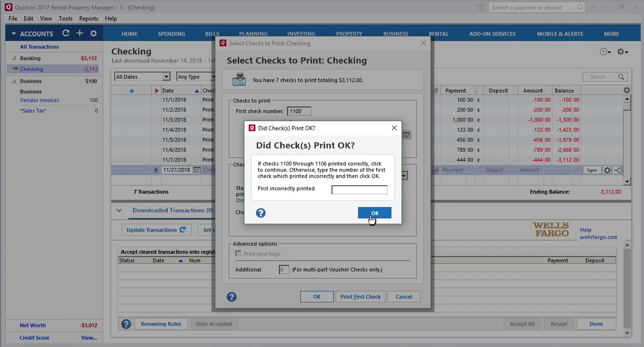Click OK in Did Check(s) Print OK dialog
644x347 pixels.
374,213
